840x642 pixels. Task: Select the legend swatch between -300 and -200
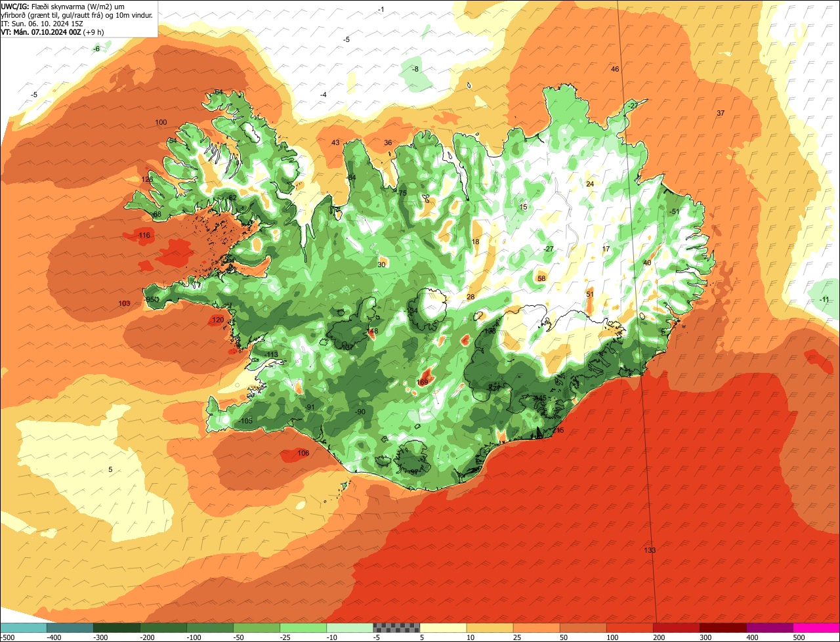117,628
